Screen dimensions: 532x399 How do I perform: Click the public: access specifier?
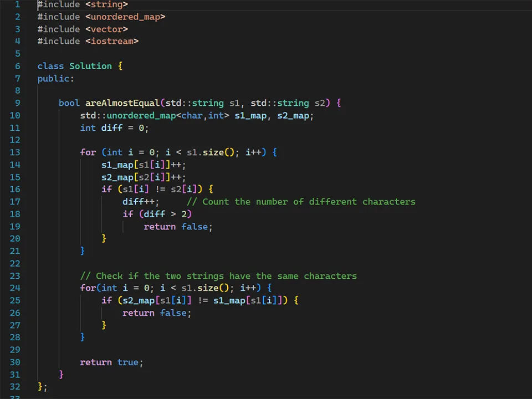pyautogui.click(x=55, y=78)
